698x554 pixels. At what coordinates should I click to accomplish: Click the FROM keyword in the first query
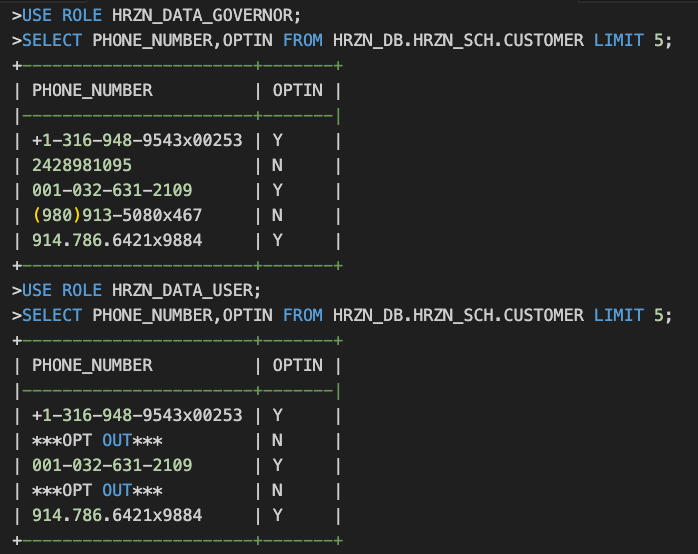point(302,40)
